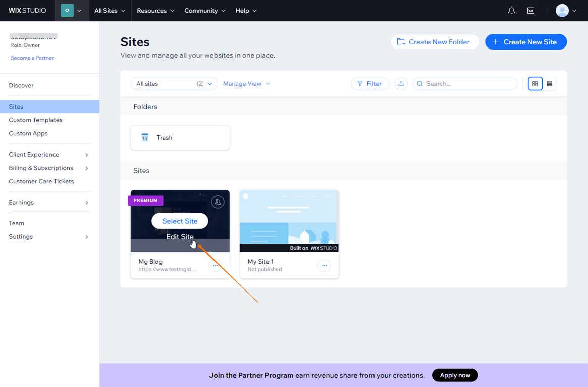The width and height of the screenshot is (588, 387).
Task: Click the Become a Partner link
Action: (x=32, y=58)
